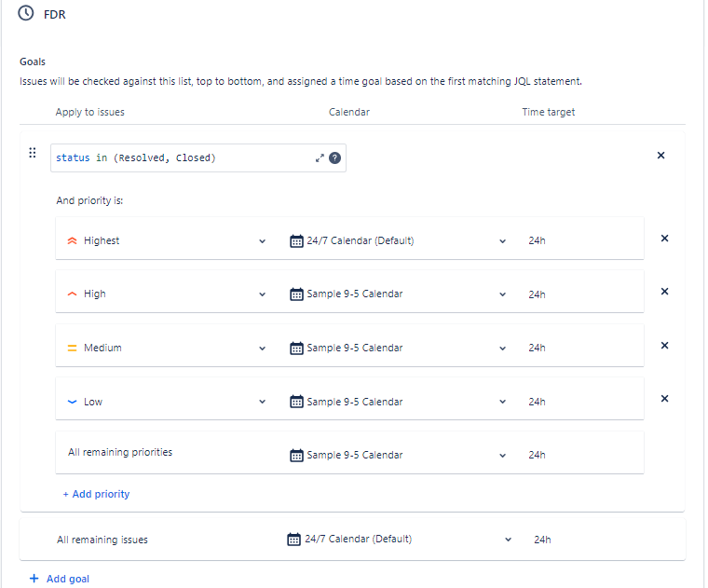Click the Low priority chevron icon

tap(73, 402)
